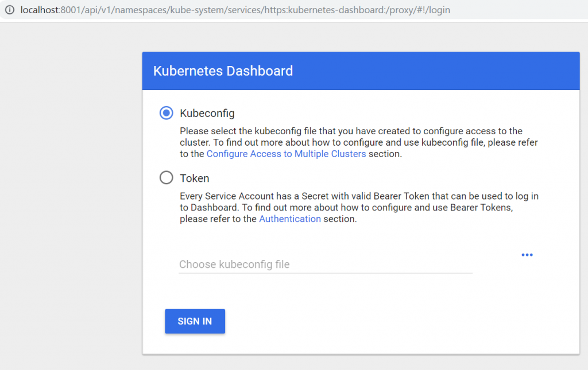The image size is (588, 370).
Task: Select the Kubeconfig radio button
Action: [167, 113]
